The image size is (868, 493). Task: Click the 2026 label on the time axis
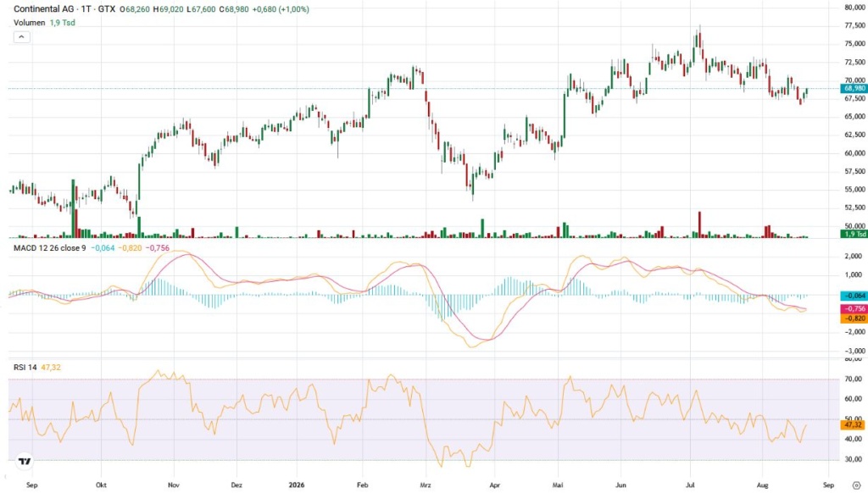pyautogui.click(x=297, y=485)
